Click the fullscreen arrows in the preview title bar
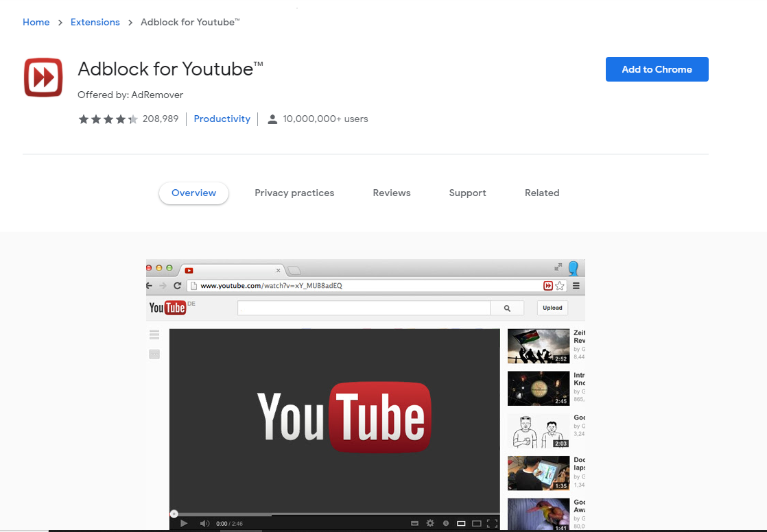Screen dimensions: 767x532 coord(558,267)
